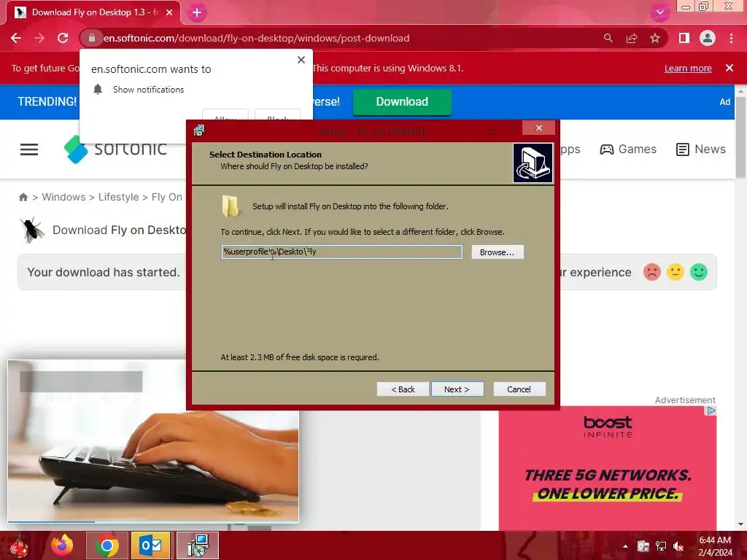This screenshot has height=560, width=747.
Task: Click Chrome's forward navigation arrow
Action: [x=39, y=38]
